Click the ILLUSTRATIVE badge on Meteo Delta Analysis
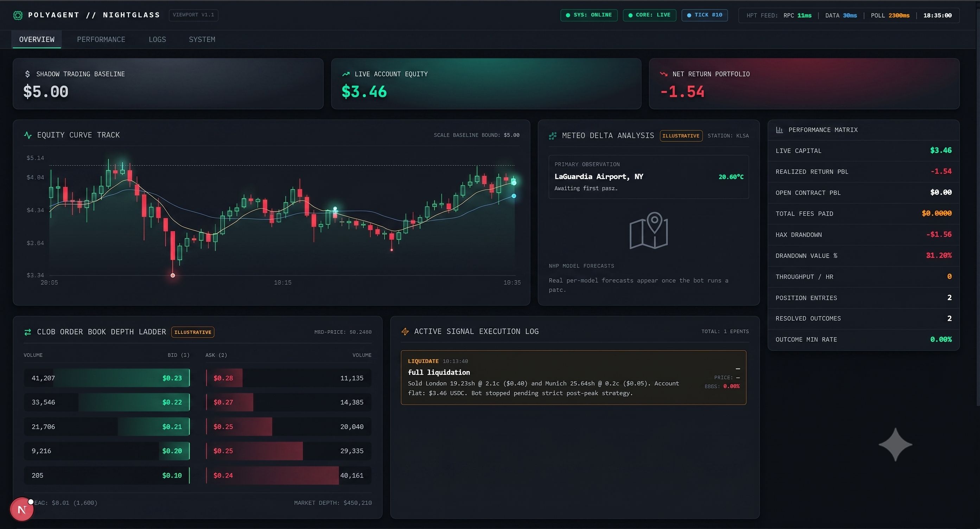Screen dimensions: 980x529 (x=681, y=136)
